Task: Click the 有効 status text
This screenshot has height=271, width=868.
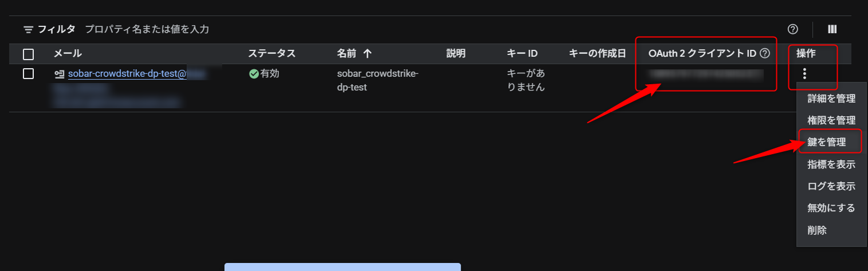Action: [x=270, y=74]
